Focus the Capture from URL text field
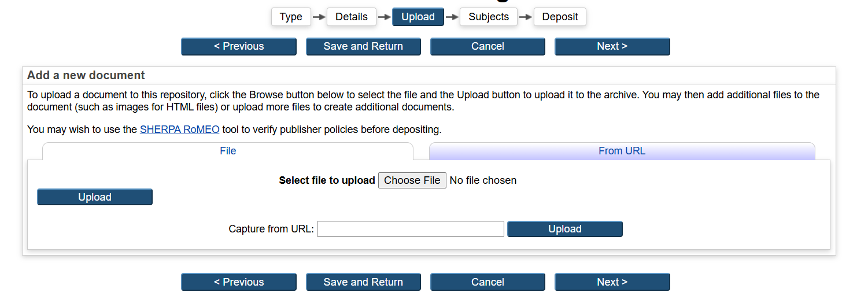 click(x=411, y=229)
